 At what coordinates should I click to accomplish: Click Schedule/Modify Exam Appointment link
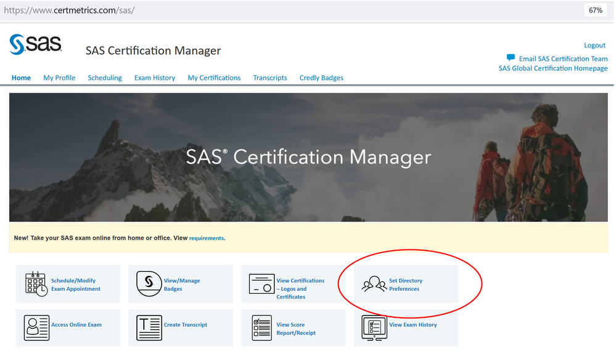click(76, 285)
